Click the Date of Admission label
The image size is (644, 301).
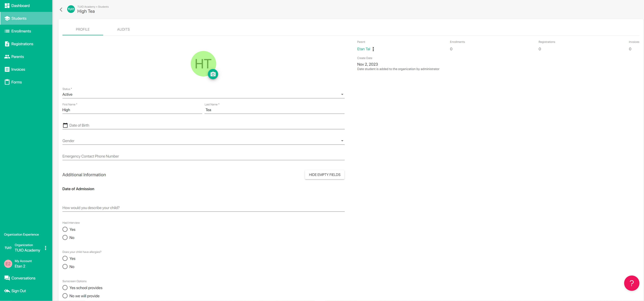[78, 189]
